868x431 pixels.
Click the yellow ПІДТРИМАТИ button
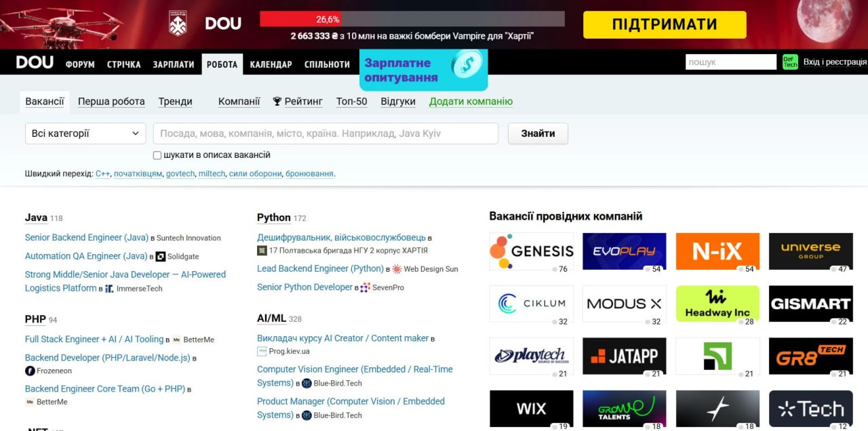pos(665,25)
